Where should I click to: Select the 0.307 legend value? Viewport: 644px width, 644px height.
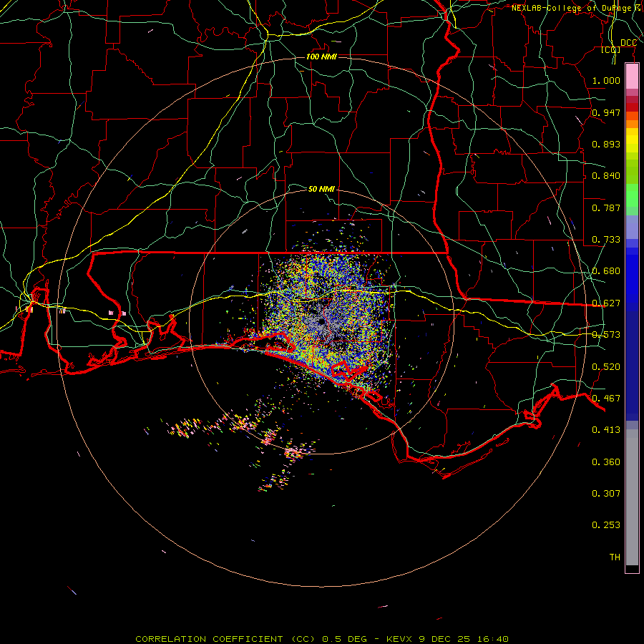click(x=606, y=494)
